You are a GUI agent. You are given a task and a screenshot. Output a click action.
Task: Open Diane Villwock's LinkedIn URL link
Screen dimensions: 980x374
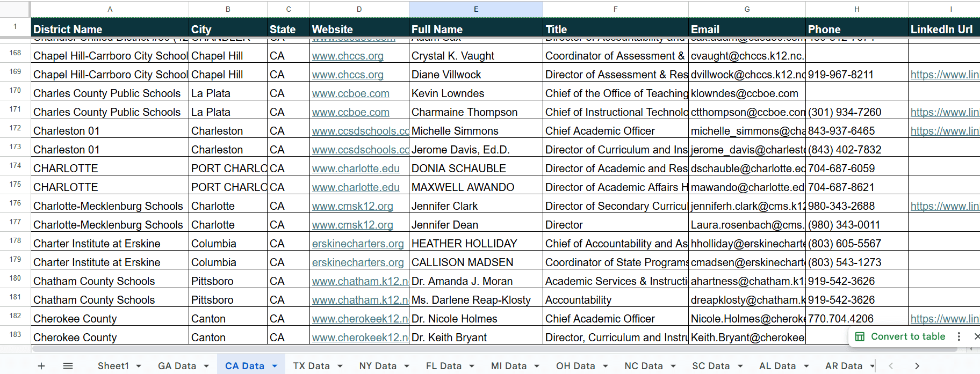944,75
